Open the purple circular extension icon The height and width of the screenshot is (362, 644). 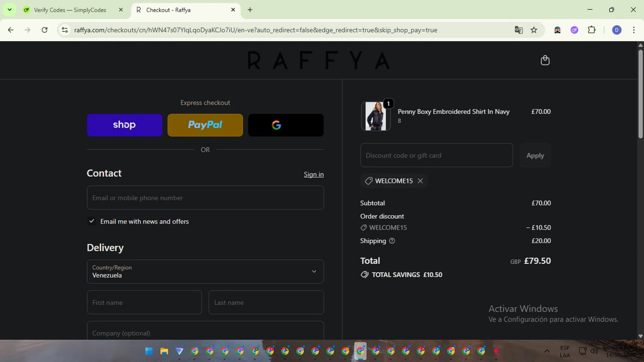pyautogui.click(x=574, y=30)
